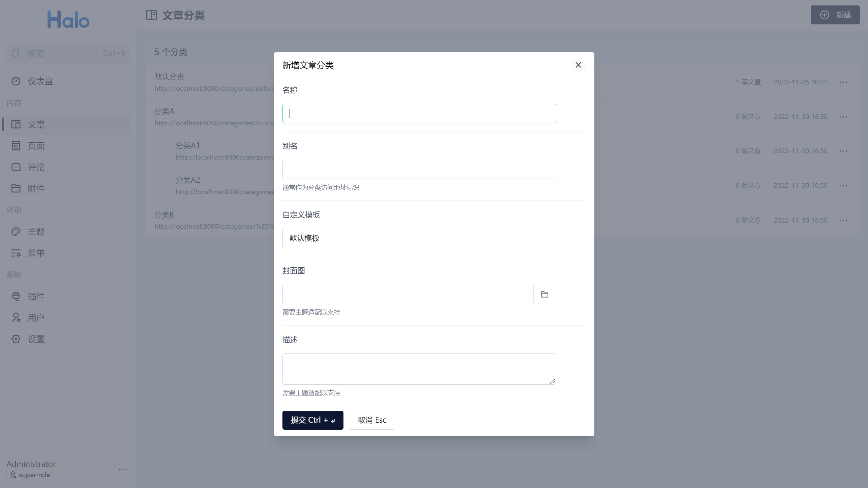Click the 页面 page icon
868x488 pixels.
[x=16, y=146]
